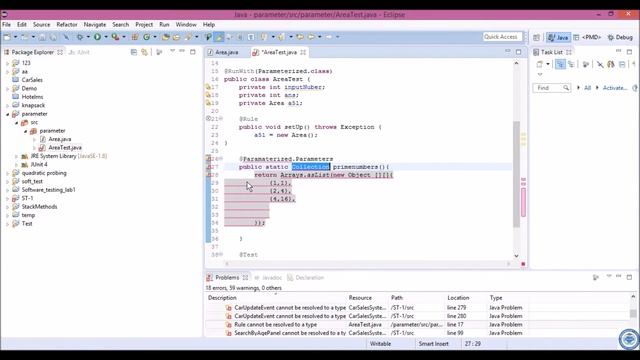Screen dimensions: 640x360
Task: Toggle Scheduled presentation in Task List
Action: tap(571, 64)
